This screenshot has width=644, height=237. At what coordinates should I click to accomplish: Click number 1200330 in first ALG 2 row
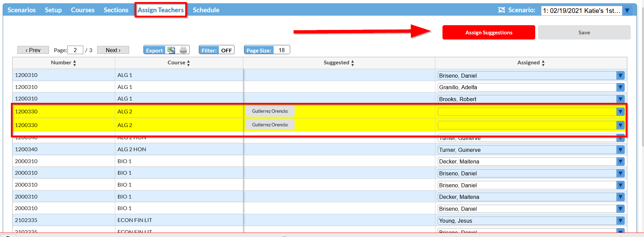tap(26, 111)
